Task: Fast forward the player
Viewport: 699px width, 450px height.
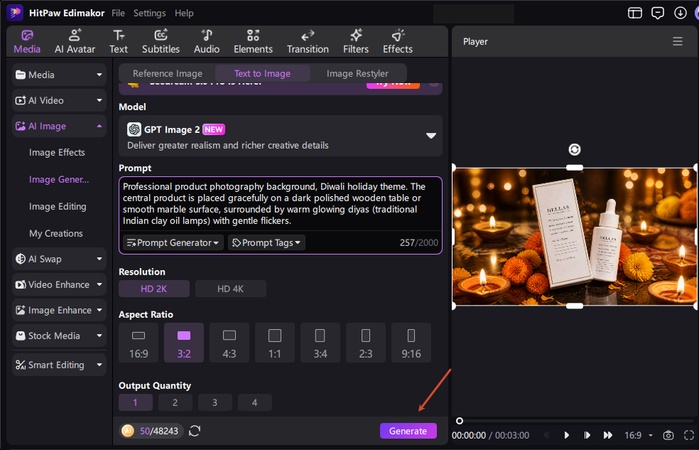Action: pyautogui.click(x=608, y=435)
